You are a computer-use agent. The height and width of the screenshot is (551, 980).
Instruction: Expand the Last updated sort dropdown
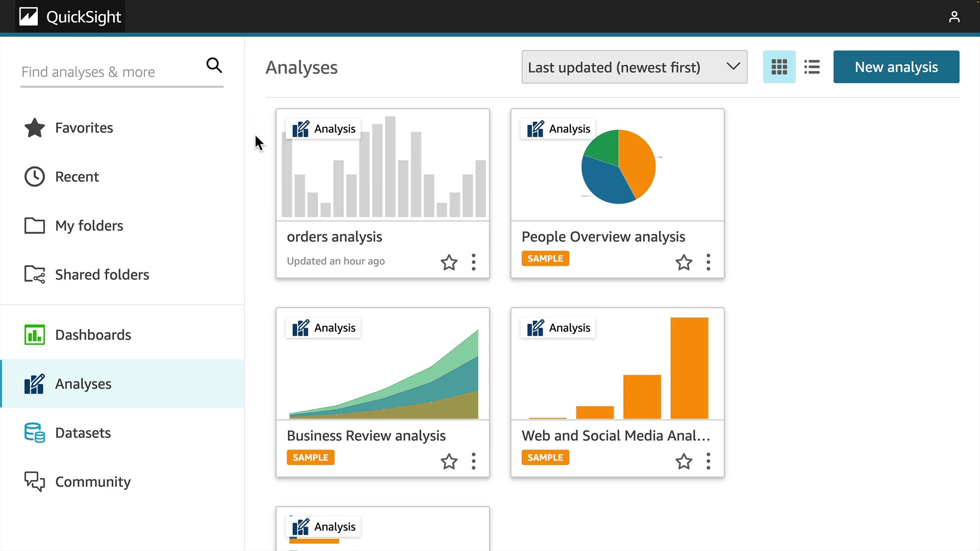634,67
